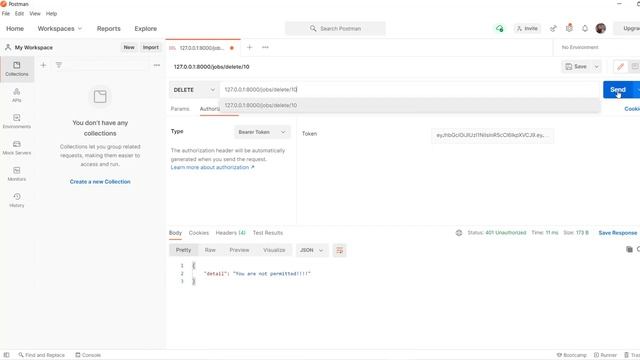Select the Visualize response view
This screenshot has width=640, height=360.
pyautogui.click(x=274, y=250)
